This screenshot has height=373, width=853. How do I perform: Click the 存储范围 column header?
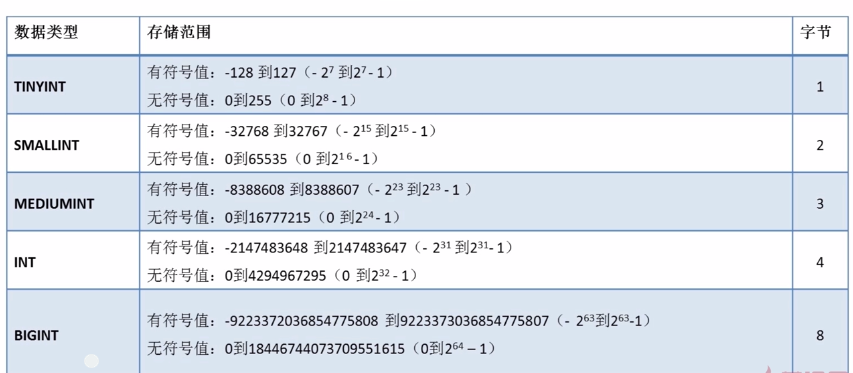pos(179,33)
